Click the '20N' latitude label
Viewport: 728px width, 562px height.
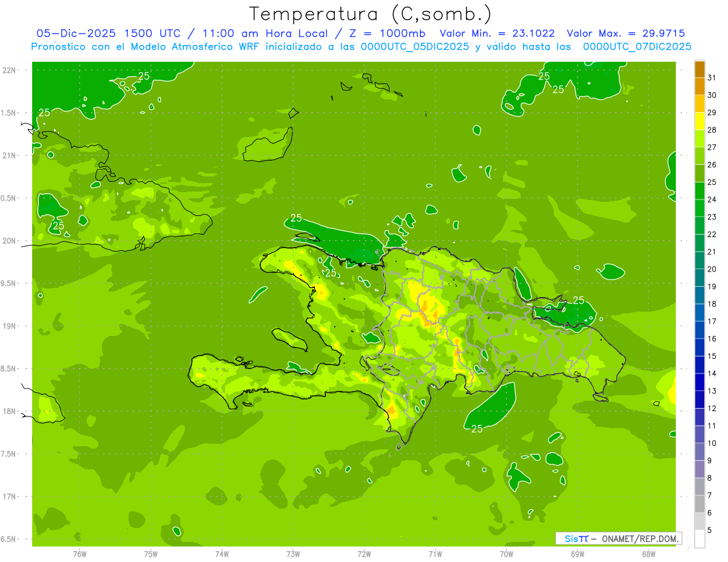click(x=10, y=241)
